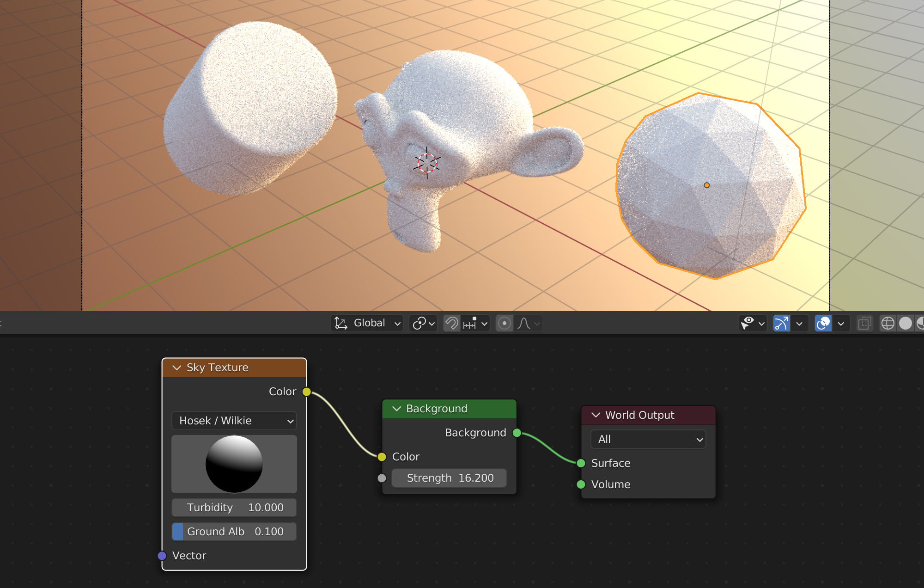Click the Strength 16.200 field
924x588 pixels.
[449, 478]
